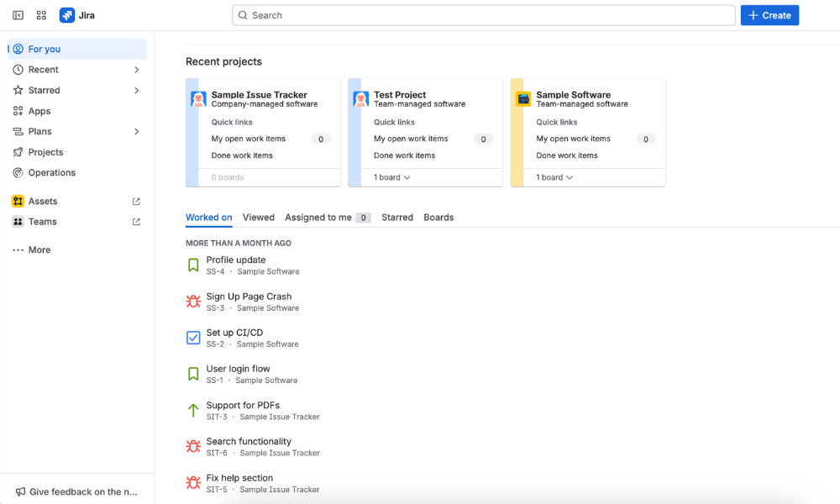Click the story bookmark icon for Profile update
The width and height of the screenshot is (840, 504).
click(x=193, y=265)
